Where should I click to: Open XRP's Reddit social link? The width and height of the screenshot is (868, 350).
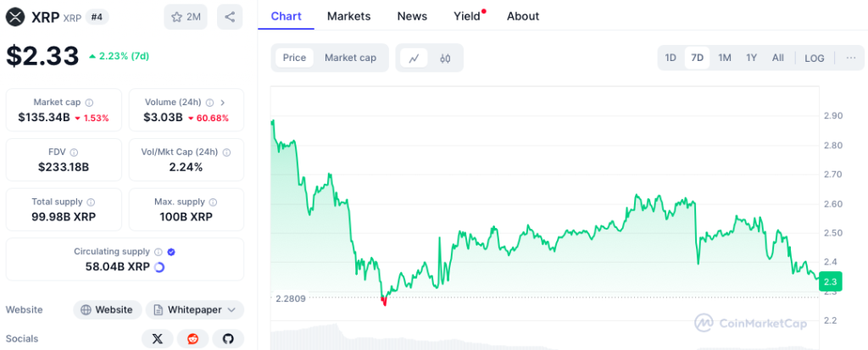(192, 339)
